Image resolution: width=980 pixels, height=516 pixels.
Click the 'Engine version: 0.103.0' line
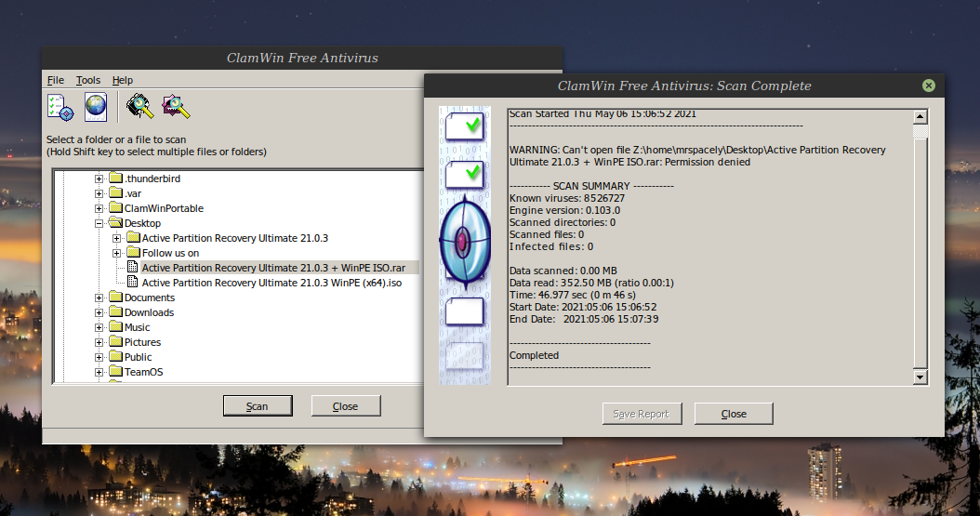[x=564, y=210]
